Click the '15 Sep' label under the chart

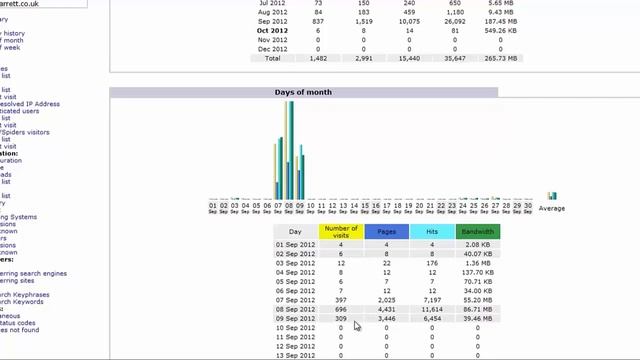coord(365,208)
